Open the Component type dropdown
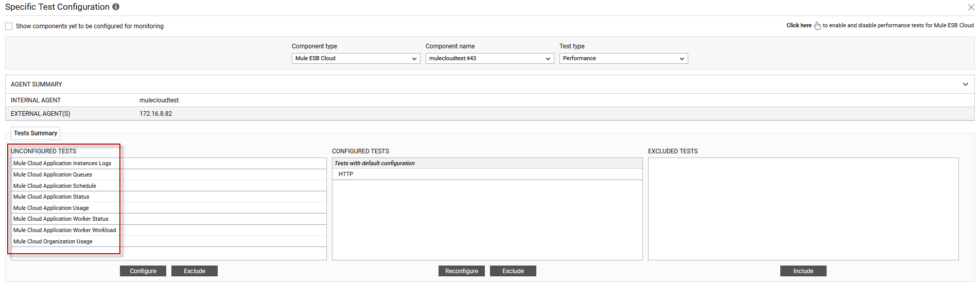This screenshot has height=282, width=980. [356, 59]
